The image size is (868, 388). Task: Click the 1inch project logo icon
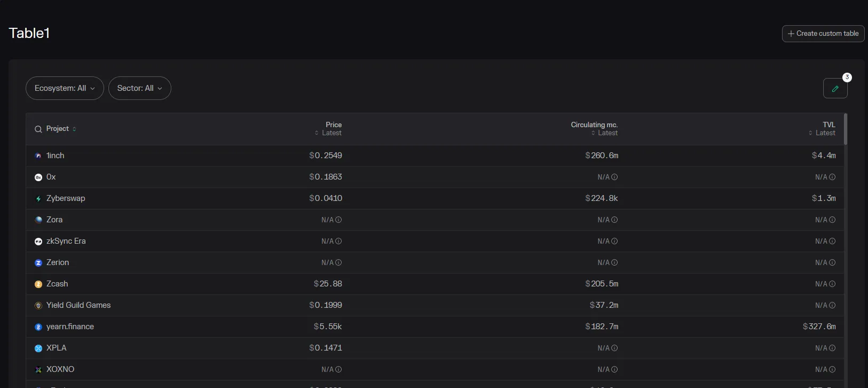tap(38, 156)
